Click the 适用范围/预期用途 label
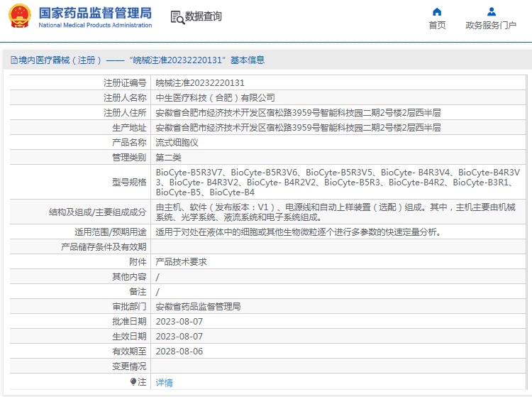The image size is (532, 397). coord(111,232)
